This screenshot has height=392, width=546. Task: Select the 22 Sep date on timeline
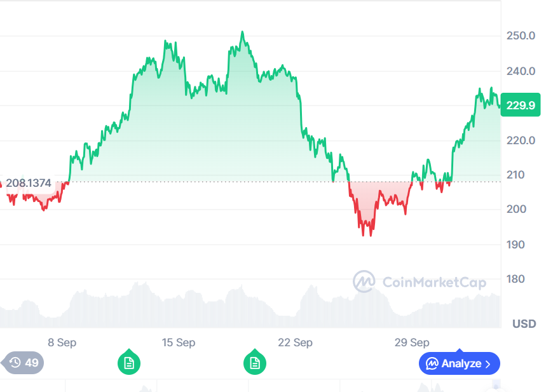(x=296, y=342)
